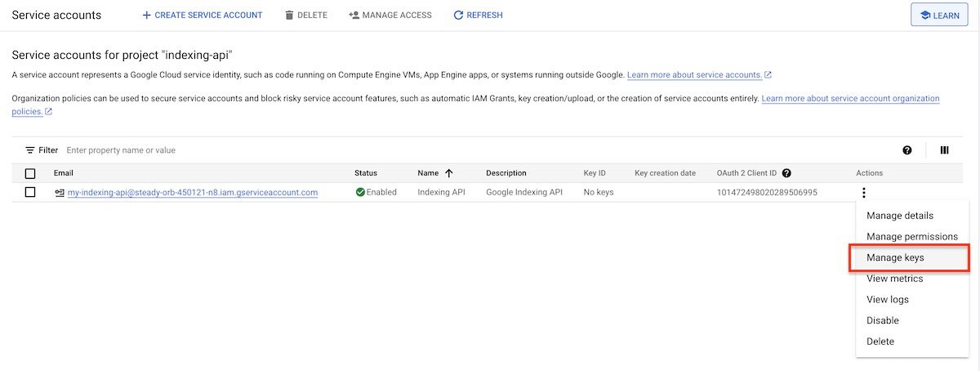The image size is (980, 371).
Task: Click the help question mark icon above table
Action: [906, 150]
